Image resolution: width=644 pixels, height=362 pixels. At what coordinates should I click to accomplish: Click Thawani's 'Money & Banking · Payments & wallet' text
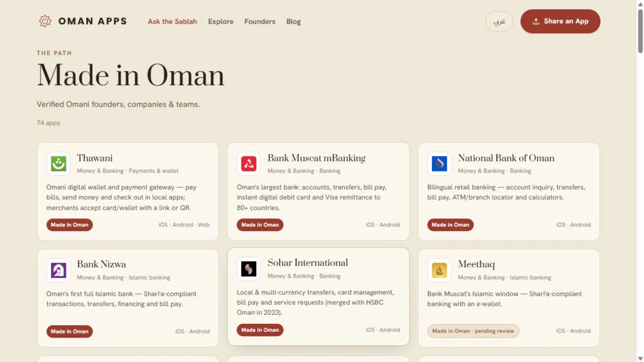pos(128,171)
